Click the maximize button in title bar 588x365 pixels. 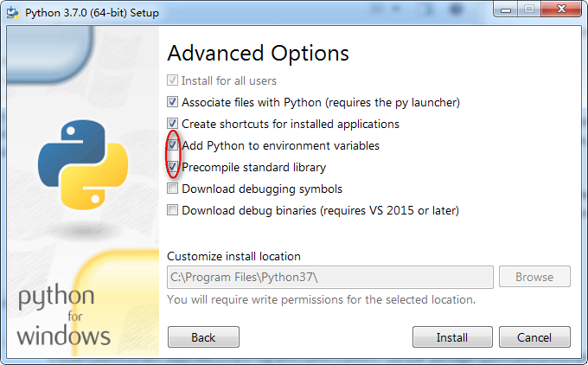coord(529,9)
